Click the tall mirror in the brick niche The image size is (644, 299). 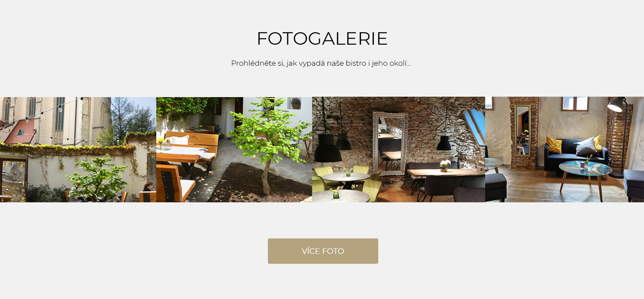[x=523, y=130]
